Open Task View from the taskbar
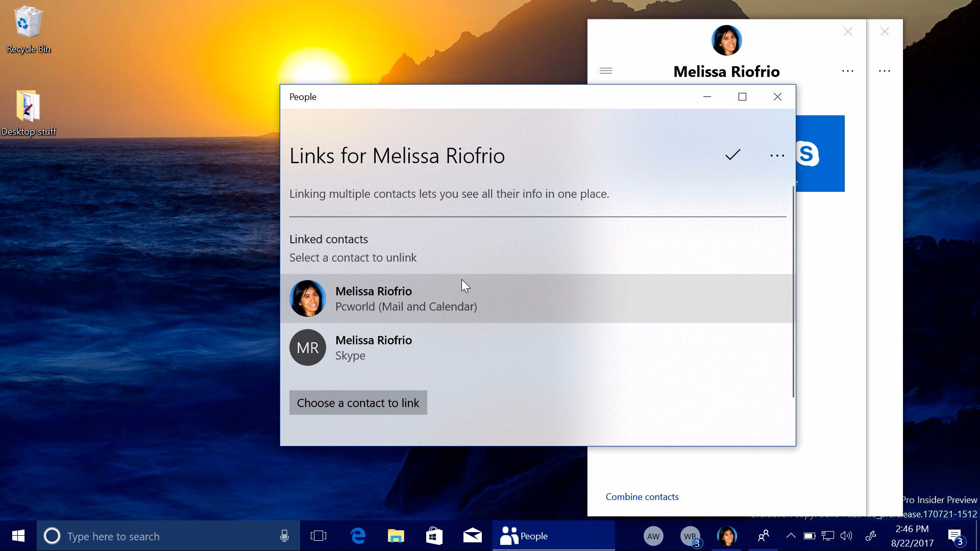The height and width of the screenshot is (551, 980). (x=318, y=536)
